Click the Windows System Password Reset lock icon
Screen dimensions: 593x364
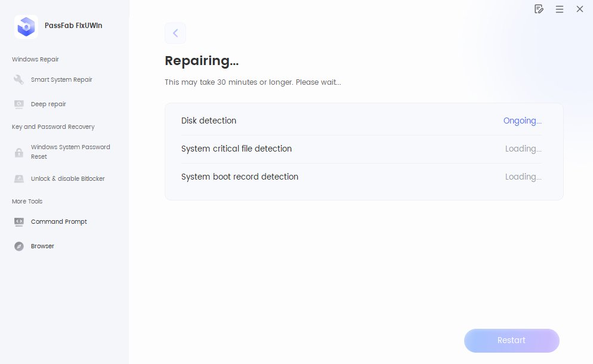(x=19, y=152)
